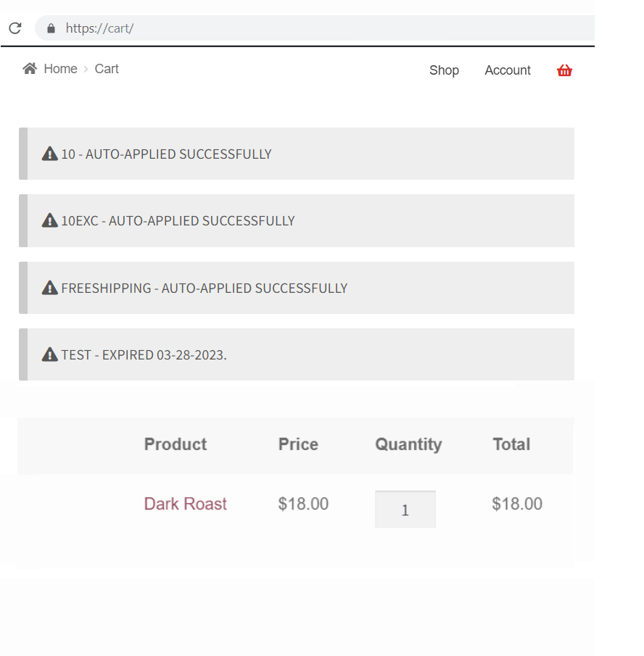Image resolution: width=644 pixels, height=656 pixels.
Task: Click the Quantity column header
Action: [x=408, y=444]
